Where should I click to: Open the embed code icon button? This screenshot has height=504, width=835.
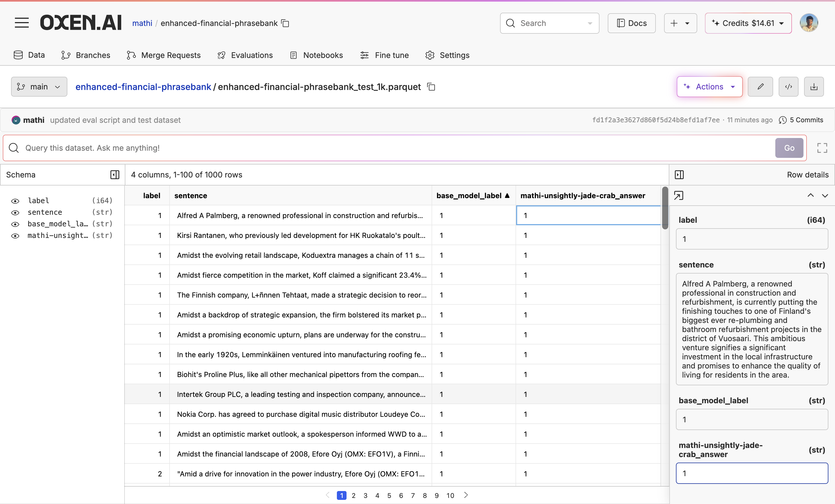788,87
